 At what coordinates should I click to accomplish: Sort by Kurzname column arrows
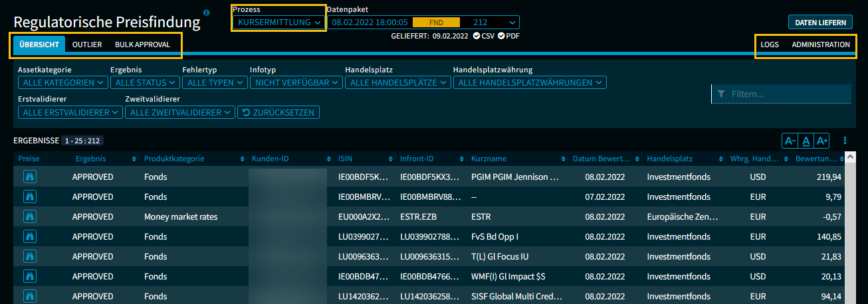564,159
